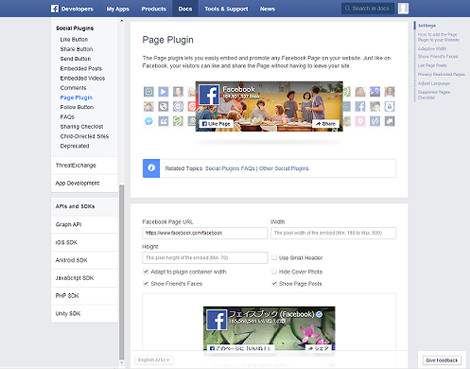Viewport: 470px width, 369px height.
Task: Uncheck Adapt to plugin container width
Action: coord(146,271)
